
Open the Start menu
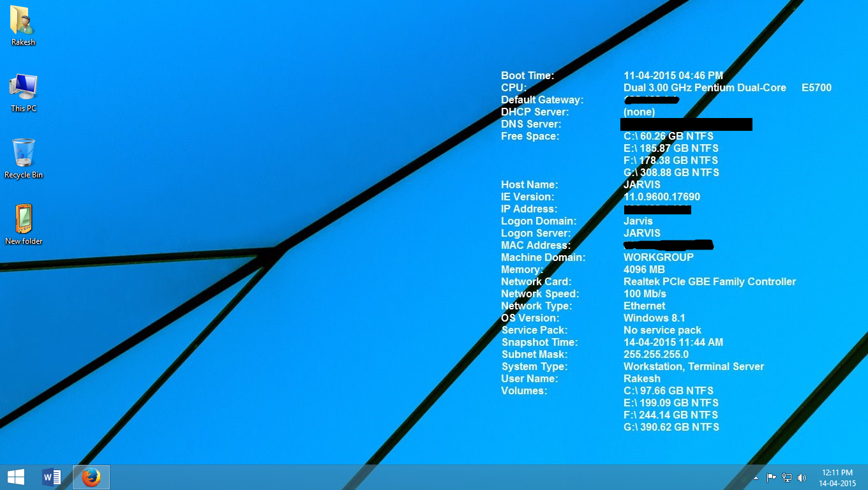point(15,477)
